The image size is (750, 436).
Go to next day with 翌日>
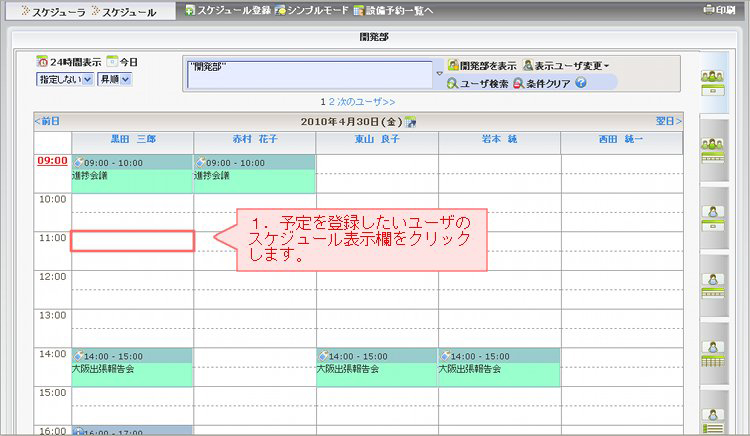coord(669,121)
